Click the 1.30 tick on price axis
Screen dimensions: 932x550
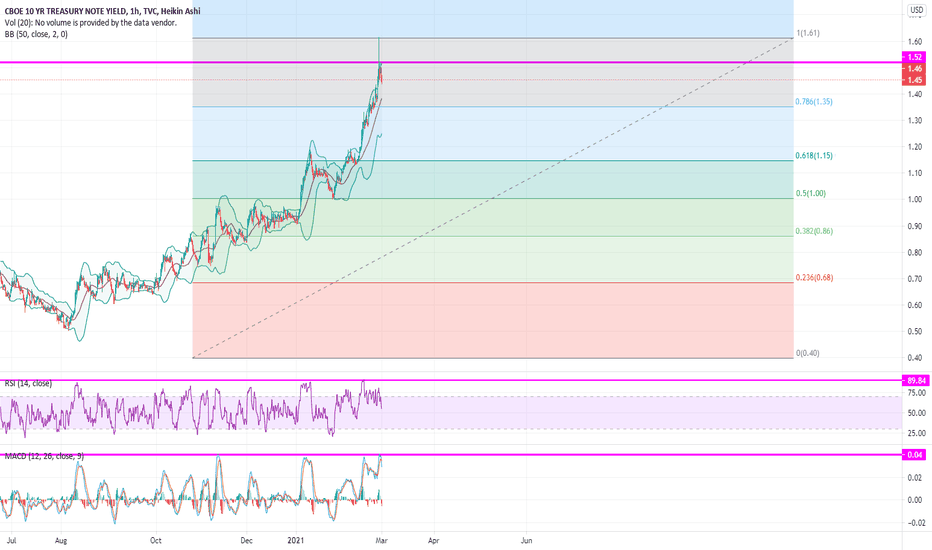point(915,121)
